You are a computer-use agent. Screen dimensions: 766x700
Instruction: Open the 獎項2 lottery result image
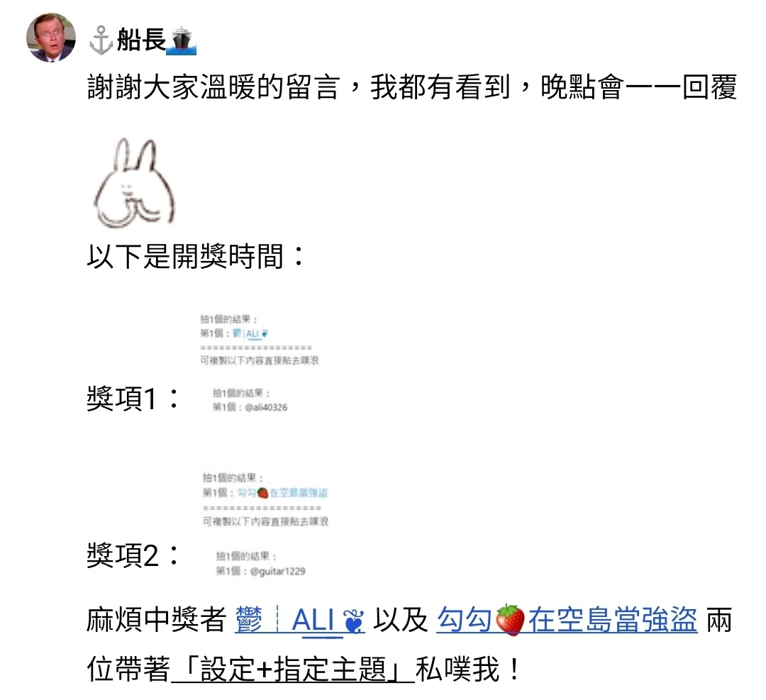pyautogui.click(x=282, y=528)
